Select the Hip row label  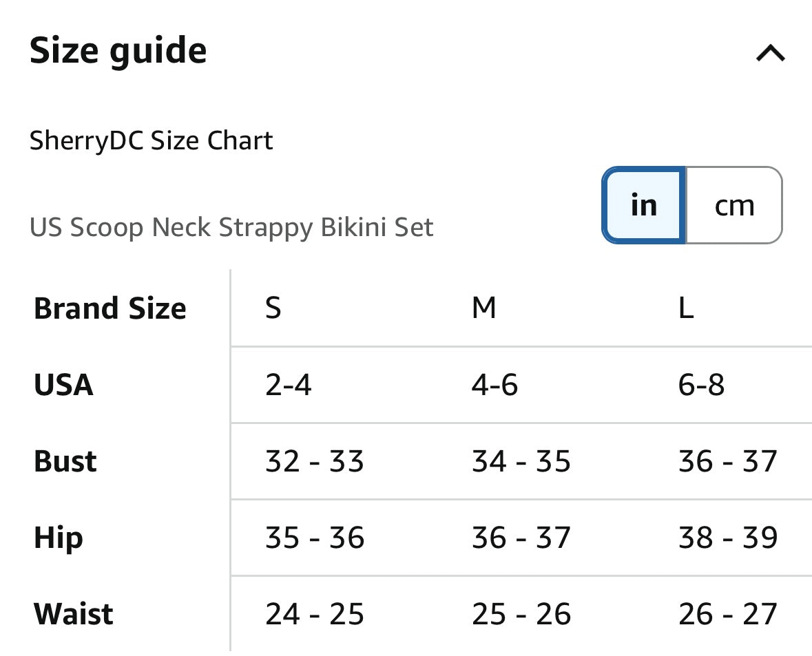click(x=59, y=538)
